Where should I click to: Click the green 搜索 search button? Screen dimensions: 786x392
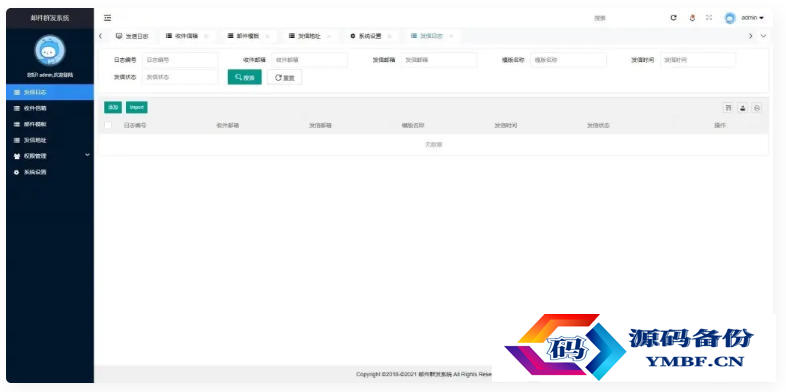tap(245, 77)
